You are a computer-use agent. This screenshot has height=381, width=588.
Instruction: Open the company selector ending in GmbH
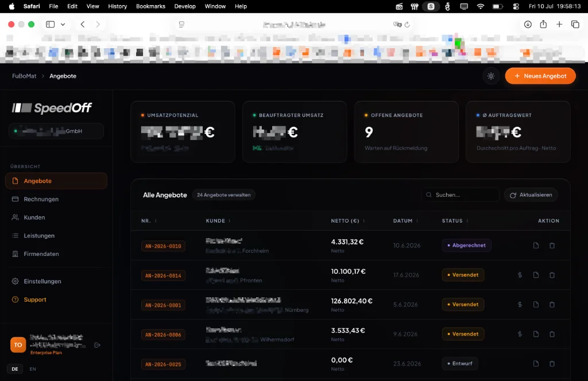56,131
